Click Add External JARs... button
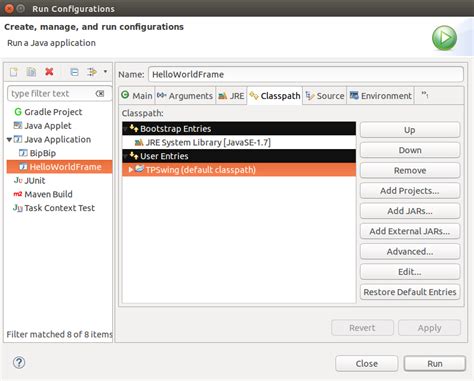Viewport: 474px width, 381px height. pos(410,231)
